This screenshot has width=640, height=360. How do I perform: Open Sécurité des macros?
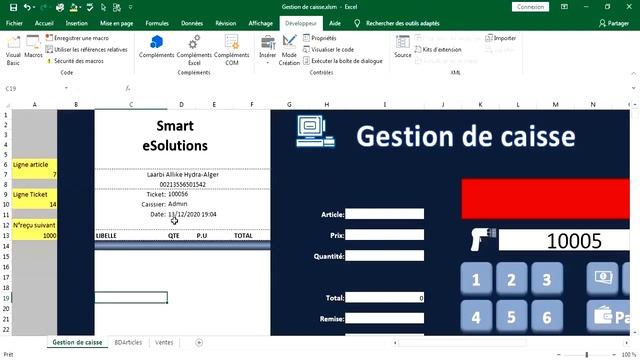click(74, 61)
